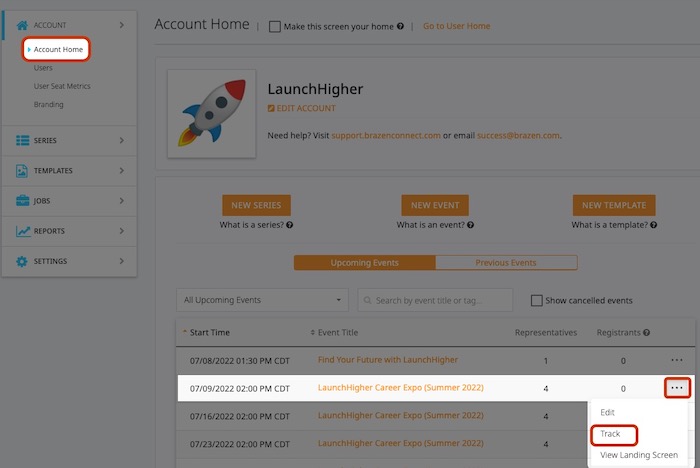Expand the Account section chevron
The image size is (700, 468).
[x=121, y=25]
